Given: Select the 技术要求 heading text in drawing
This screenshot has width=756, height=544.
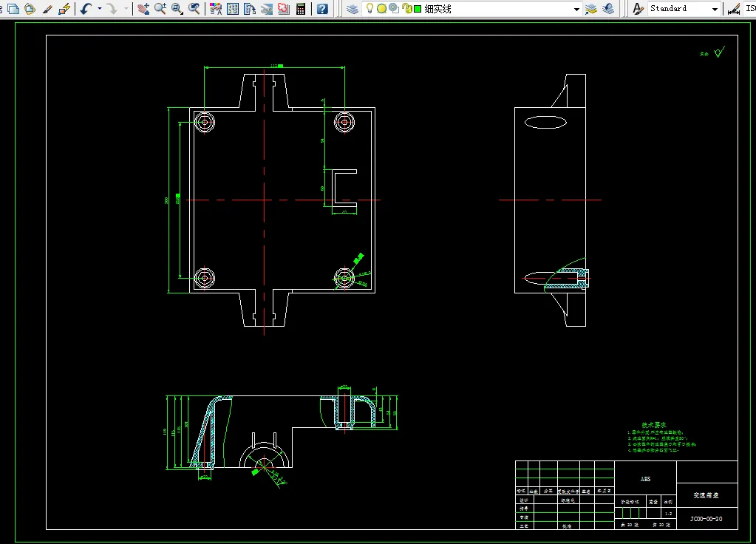Looking at the screenshot, I should coord(654,425).
